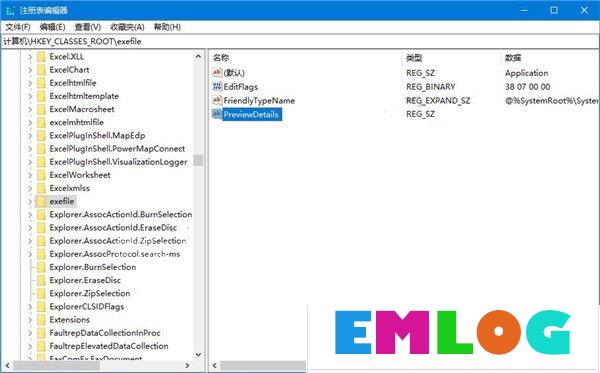Viewport: 600px width, 373px height.
Task: Select the Explorer.ZipSelection key
Action: 90,293
